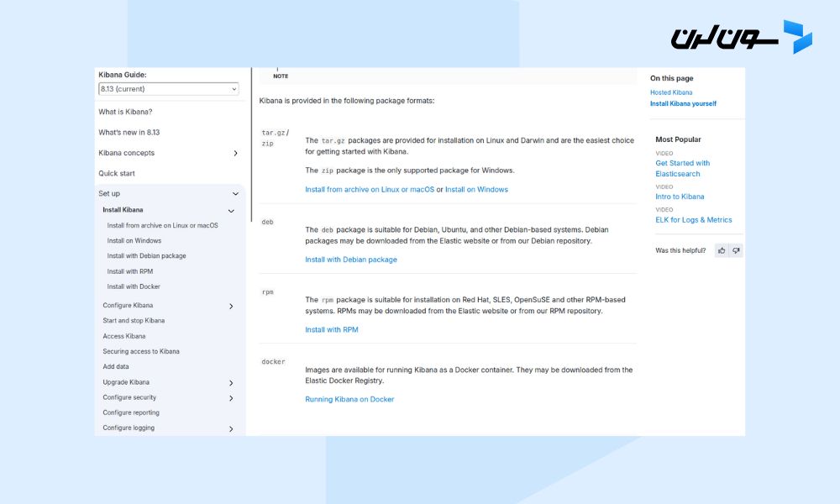Select Install on Windows in sidebar
Viewport: 840px width, 504px height.
click(x=134, y=241)
